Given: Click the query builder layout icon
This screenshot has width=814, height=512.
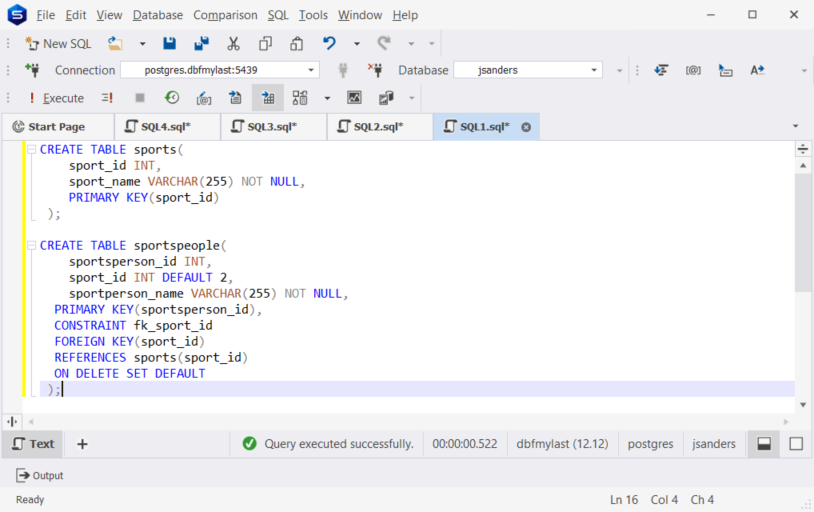Looking at the screenshot, I should pyautogui.click(x=300, y=98).
